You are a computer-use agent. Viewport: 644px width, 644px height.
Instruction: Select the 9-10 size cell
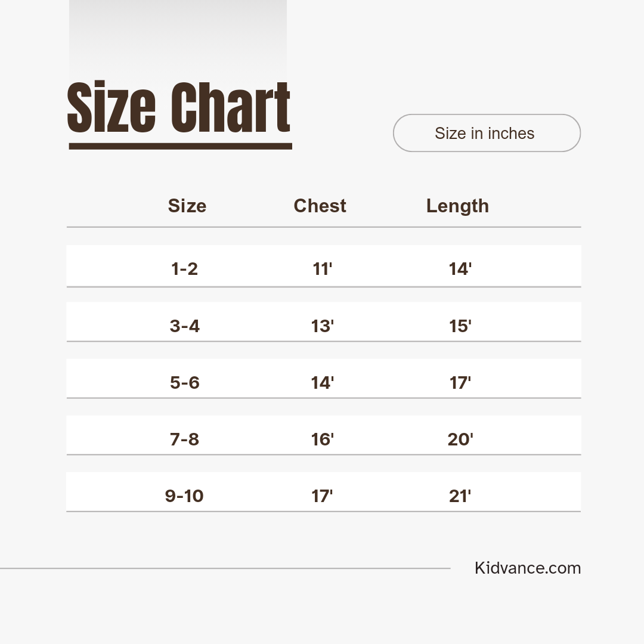click(184, 496)
